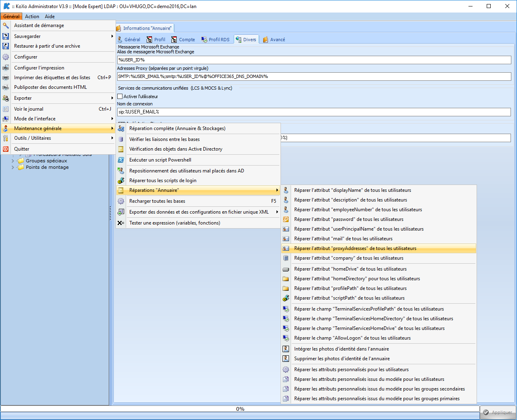
Task: Click the 0% progress bar
Action: (x=240, y=409)
